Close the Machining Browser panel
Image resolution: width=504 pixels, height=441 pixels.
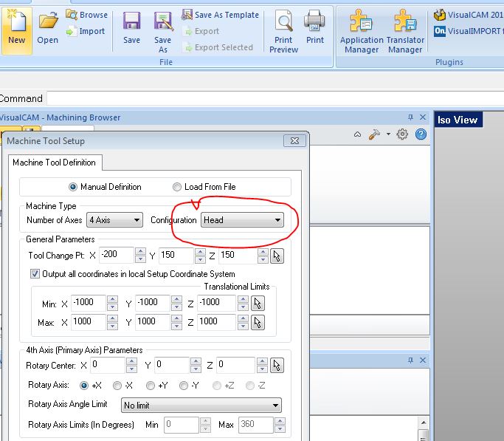[x=423, y=117]
